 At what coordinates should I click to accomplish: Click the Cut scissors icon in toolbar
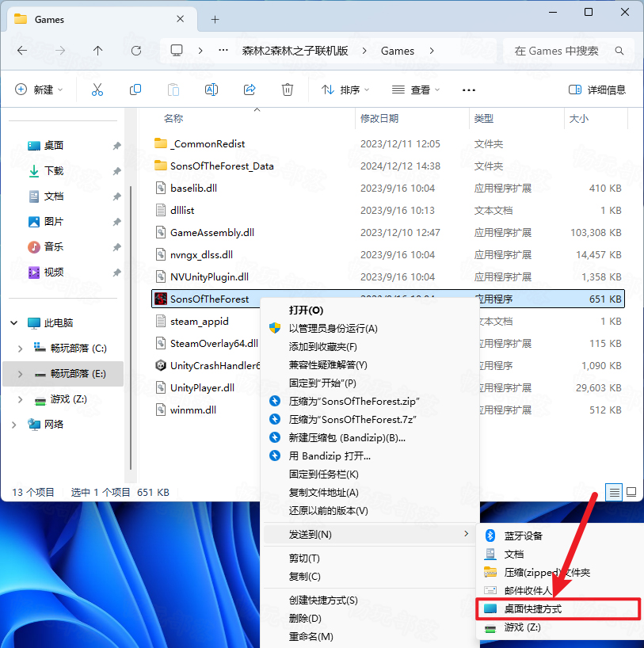(97, 90)
